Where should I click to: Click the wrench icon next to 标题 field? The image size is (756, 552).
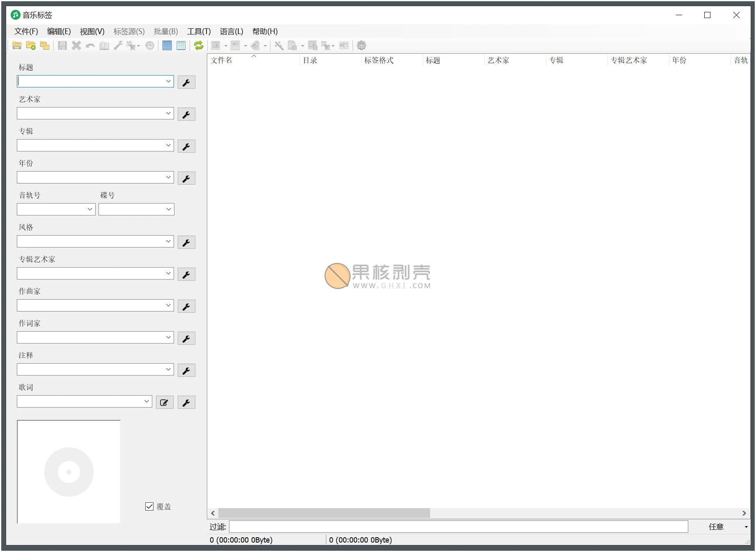coord(186,82)
